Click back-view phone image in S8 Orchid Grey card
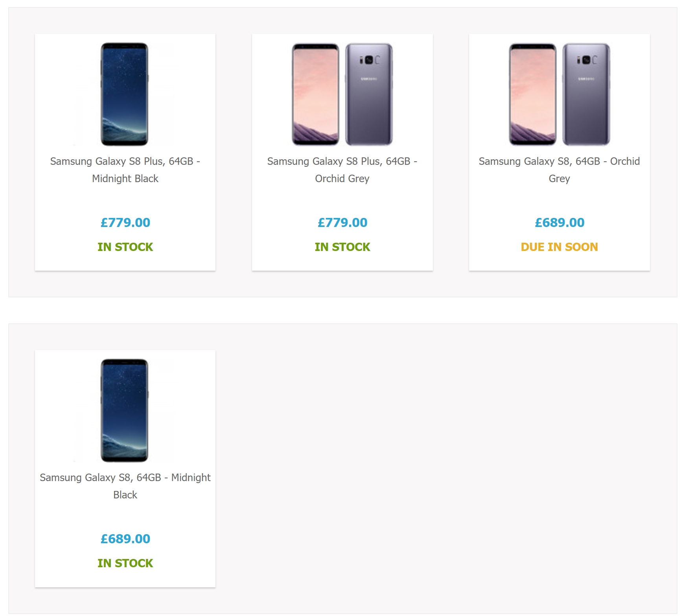 [x=586, y=94]
